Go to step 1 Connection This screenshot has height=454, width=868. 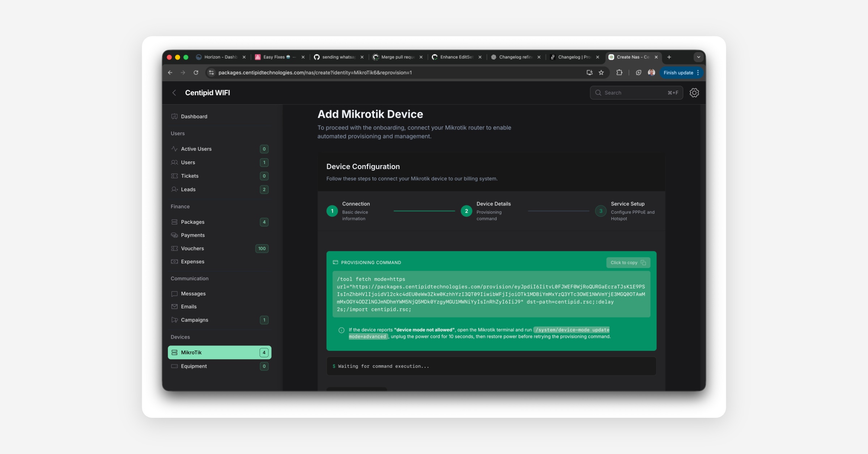332,211
